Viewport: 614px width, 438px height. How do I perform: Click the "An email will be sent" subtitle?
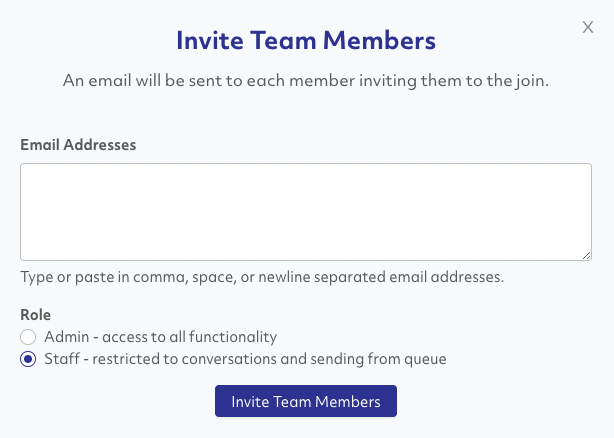pyautogui.click(x=306, y=80)
